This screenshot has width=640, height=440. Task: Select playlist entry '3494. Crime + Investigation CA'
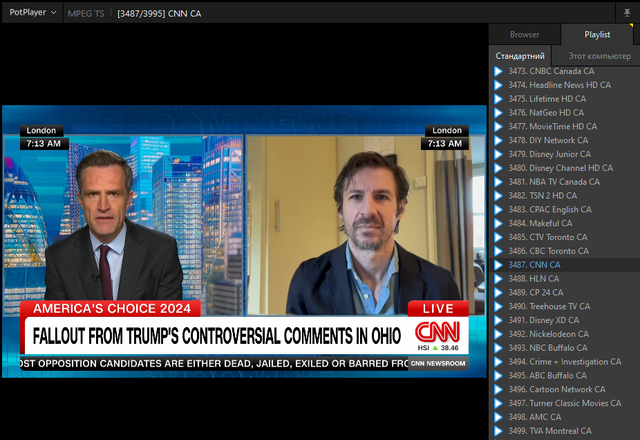pos(565,362)
